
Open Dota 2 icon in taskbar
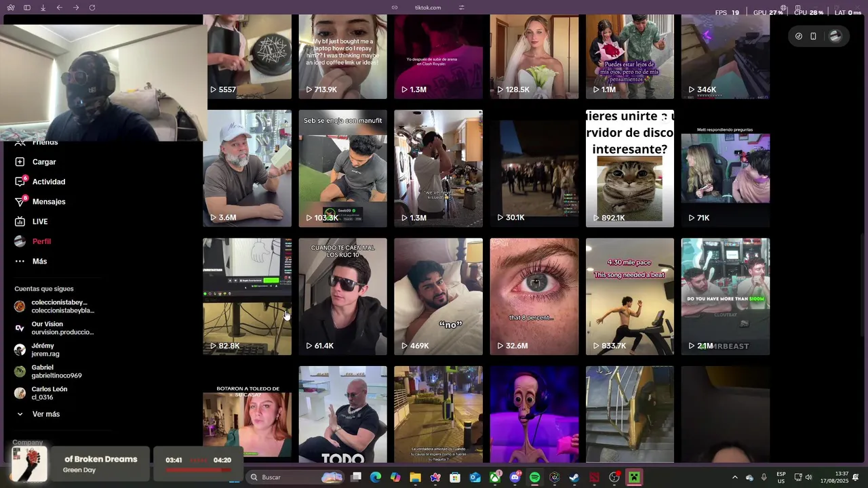595,477
